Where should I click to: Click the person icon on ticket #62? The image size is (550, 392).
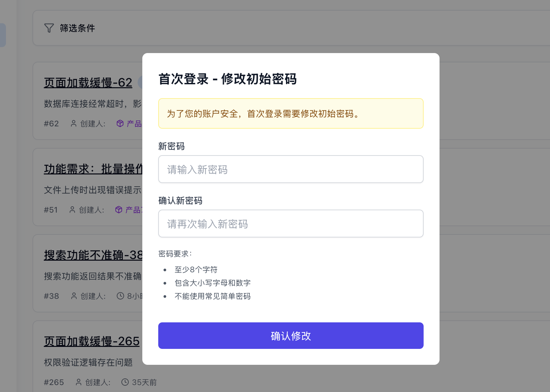click(x=74, y=123)
